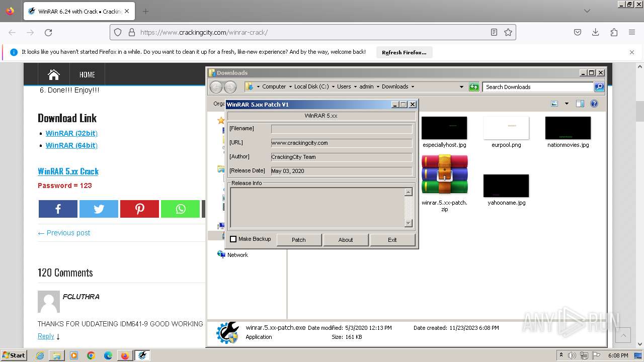Screen dimensions: 644x362
Task: Open Microsoft Edge from the taskbar
Action: pos(108,355)
